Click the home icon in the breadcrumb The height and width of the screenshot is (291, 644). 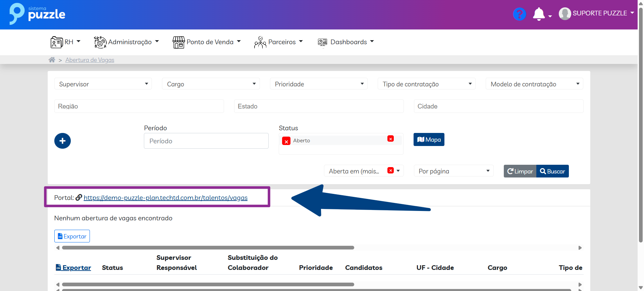pyautogui.click(x=52, y=60)
